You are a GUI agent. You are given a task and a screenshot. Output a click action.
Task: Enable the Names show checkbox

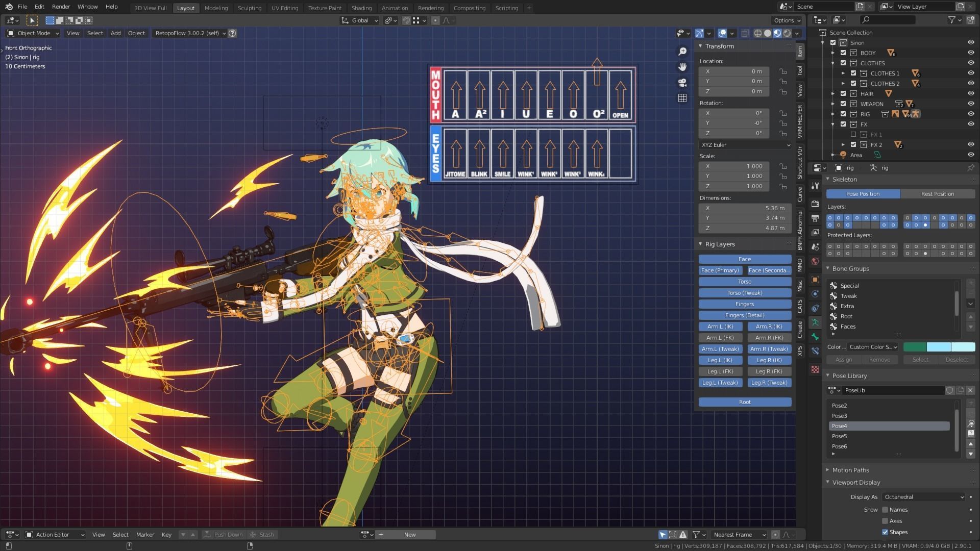coord(885,510)
